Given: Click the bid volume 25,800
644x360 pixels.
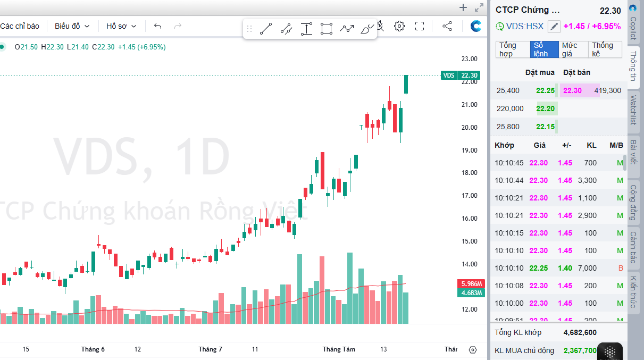Looking at the screenshot, I should [508, 127].
